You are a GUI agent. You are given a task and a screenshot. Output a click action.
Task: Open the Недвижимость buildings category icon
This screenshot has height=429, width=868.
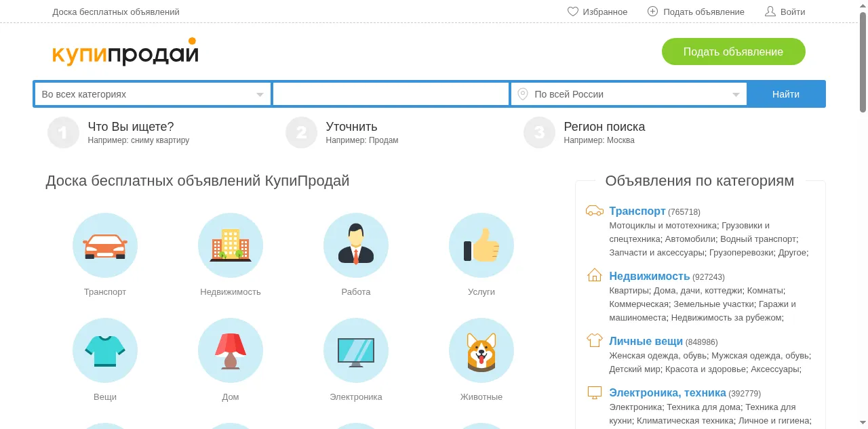click(x=231, y=245)
